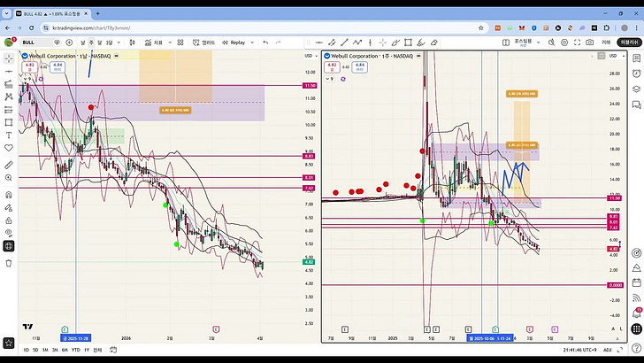The height and width of the screenshot is (363, 644).
Task: Toggle stay-in-drawing-mode pencil lock
Action: (9, 207)
